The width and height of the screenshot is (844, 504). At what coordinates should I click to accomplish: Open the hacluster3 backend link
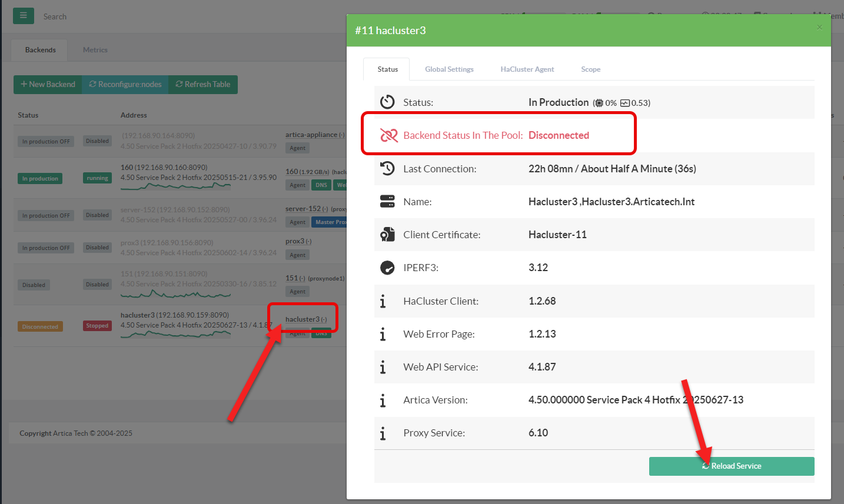(x=303, y=319)
